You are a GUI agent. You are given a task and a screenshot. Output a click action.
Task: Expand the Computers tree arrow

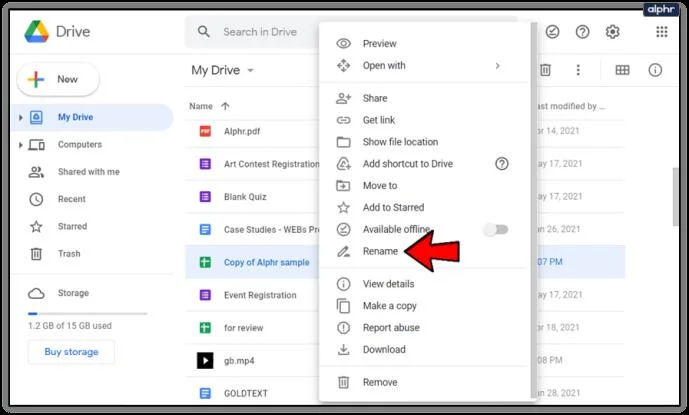click(x=20, y=145)
